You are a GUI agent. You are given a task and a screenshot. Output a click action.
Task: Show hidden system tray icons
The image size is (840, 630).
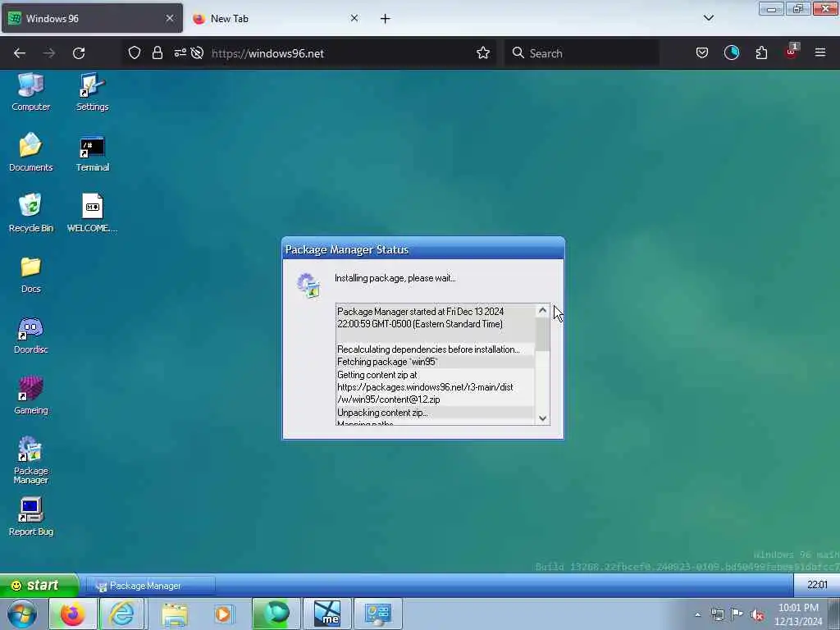pos(697,615)
